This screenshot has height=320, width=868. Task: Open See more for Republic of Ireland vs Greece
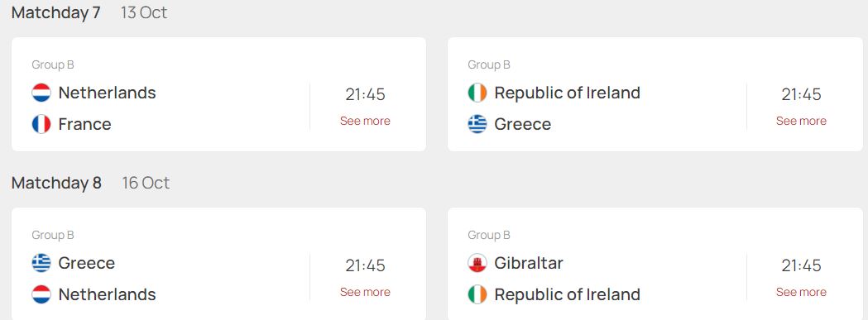801,121
